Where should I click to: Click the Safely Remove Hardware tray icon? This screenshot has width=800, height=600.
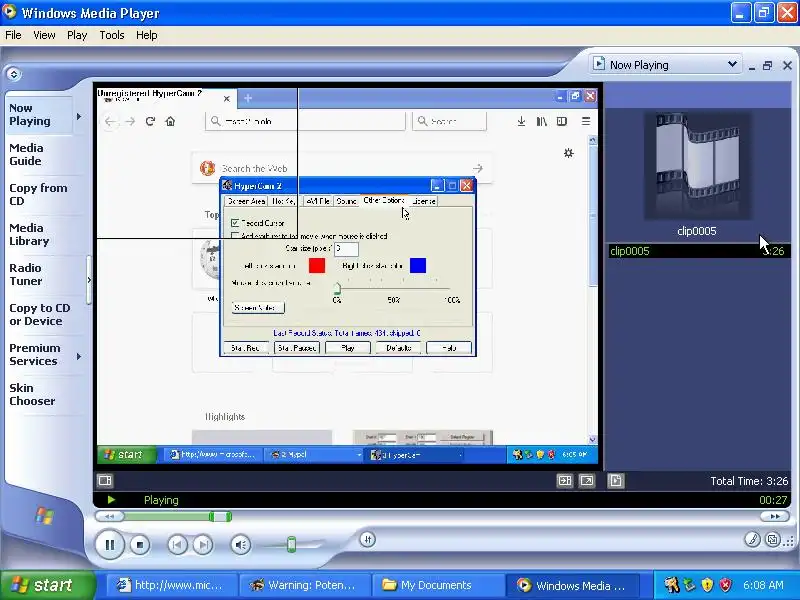(690, 585)
